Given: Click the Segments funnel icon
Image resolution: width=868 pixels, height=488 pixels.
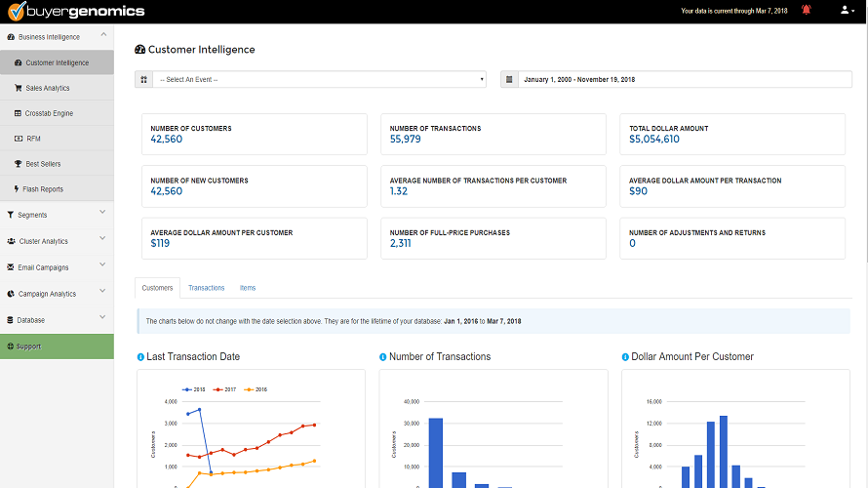Looking at the screenshot, I should 11,215.
